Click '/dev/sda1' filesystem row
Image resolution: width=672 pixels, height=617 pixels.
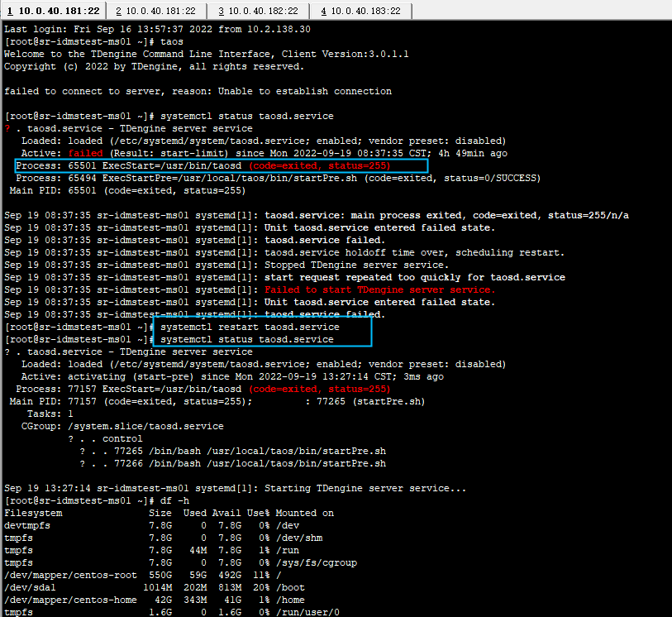(x=155, y=588)
